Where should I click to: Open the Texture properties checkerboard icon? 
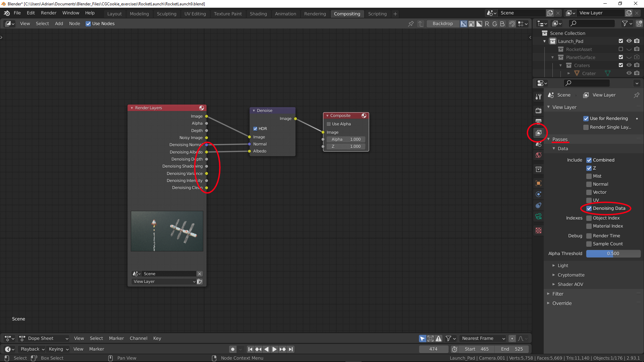coord(538,231)
